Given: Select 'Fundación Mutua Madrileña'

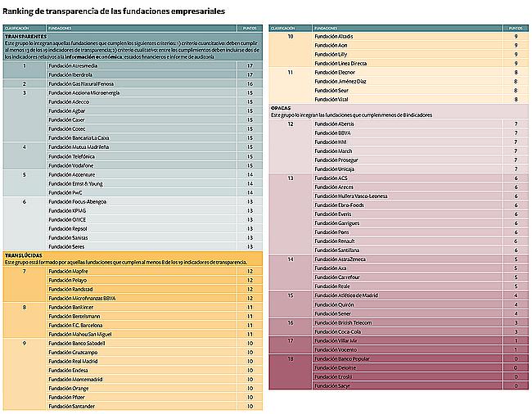Looking at the screenshot, I should pos(79,146).
